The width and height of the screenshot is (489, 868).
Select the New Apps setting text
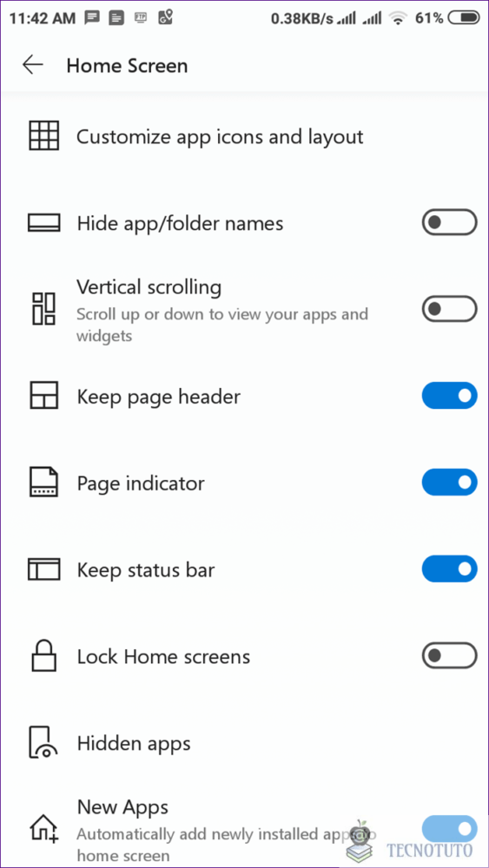[122, 807]
